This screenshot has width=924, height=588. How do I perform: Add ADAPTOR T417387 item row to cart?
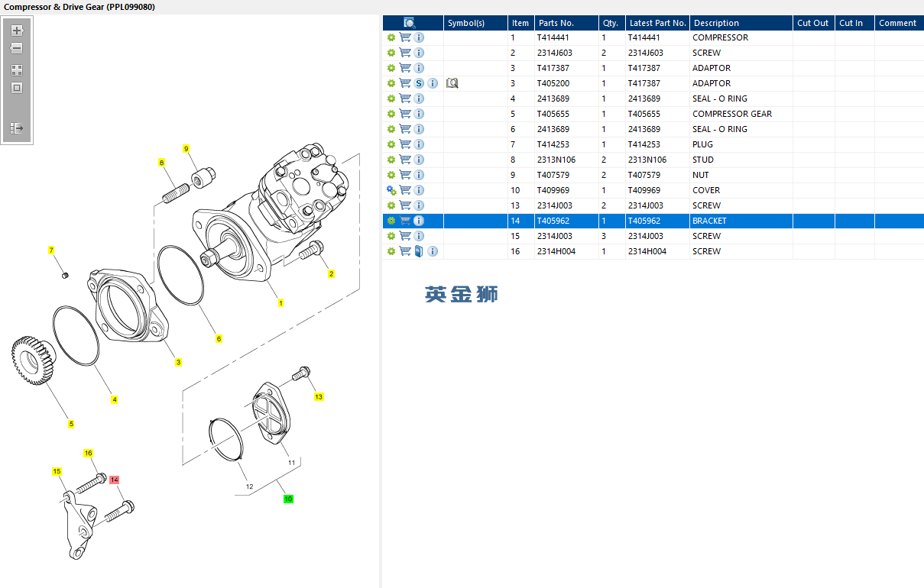[405, 68]
